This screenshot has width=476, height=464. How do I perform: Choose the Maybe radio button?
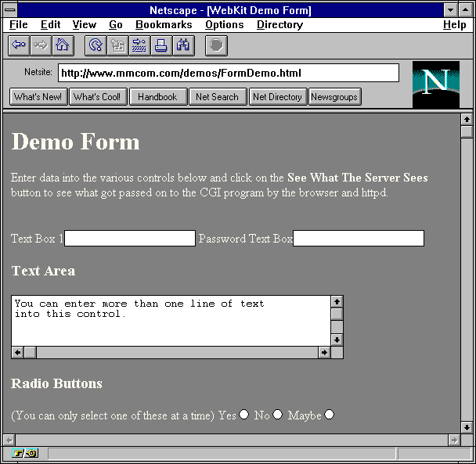(x=330, y=415)
